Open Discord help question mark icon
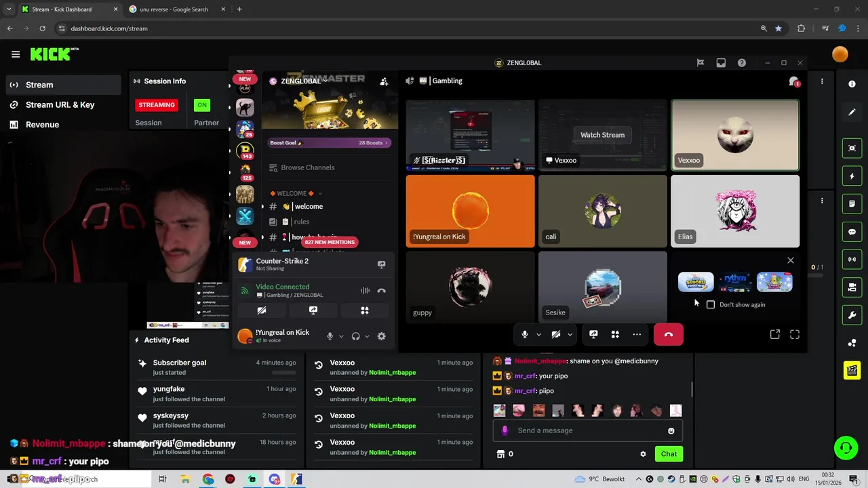Viewport: 868px width, 488px height. tap(742, 63)
